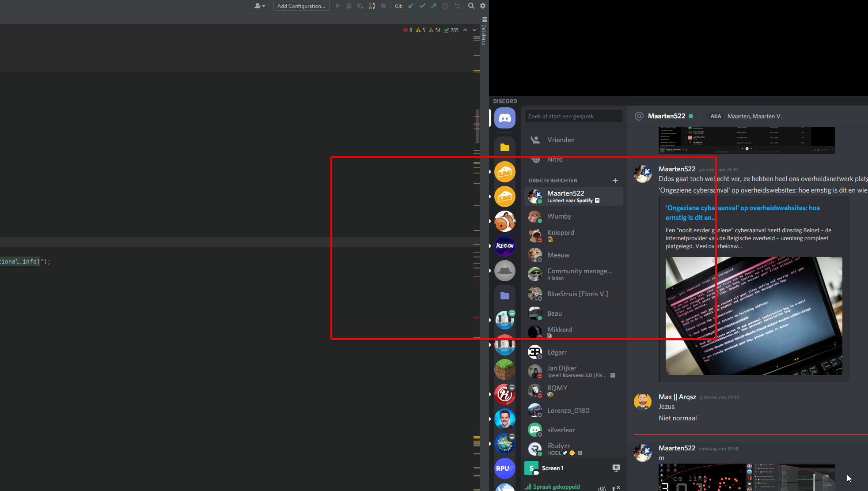Click the Git commit checkmark icon
Viewport: 868px width, 491px height.
click(x=422, y=6)
